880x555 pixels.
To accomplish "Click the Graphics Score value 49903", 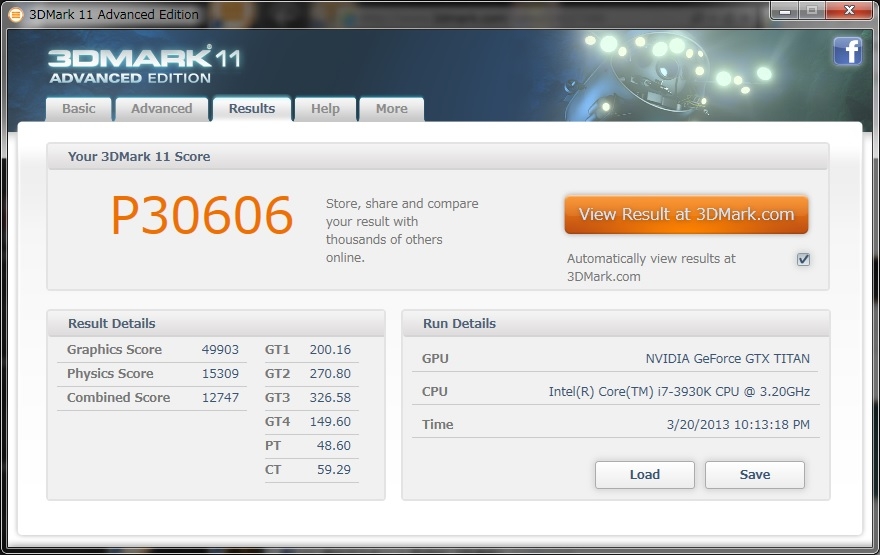I will [x=220, y=350].
